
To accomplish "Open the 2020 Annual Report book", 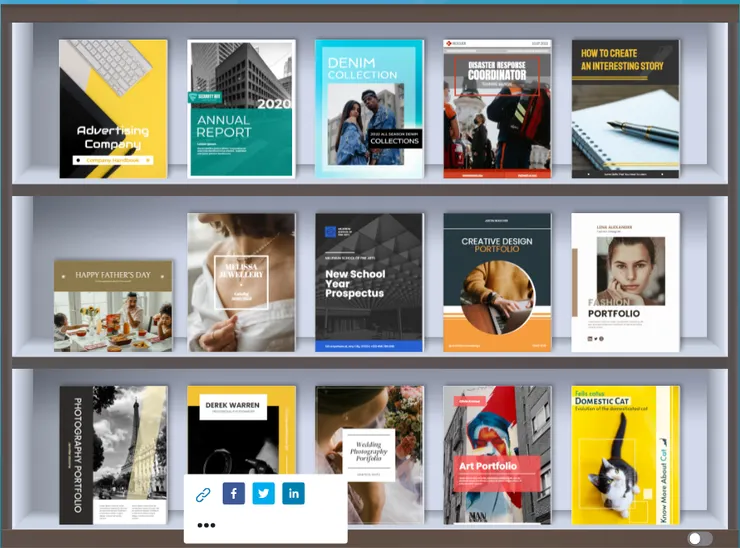I will coord(242,109).
